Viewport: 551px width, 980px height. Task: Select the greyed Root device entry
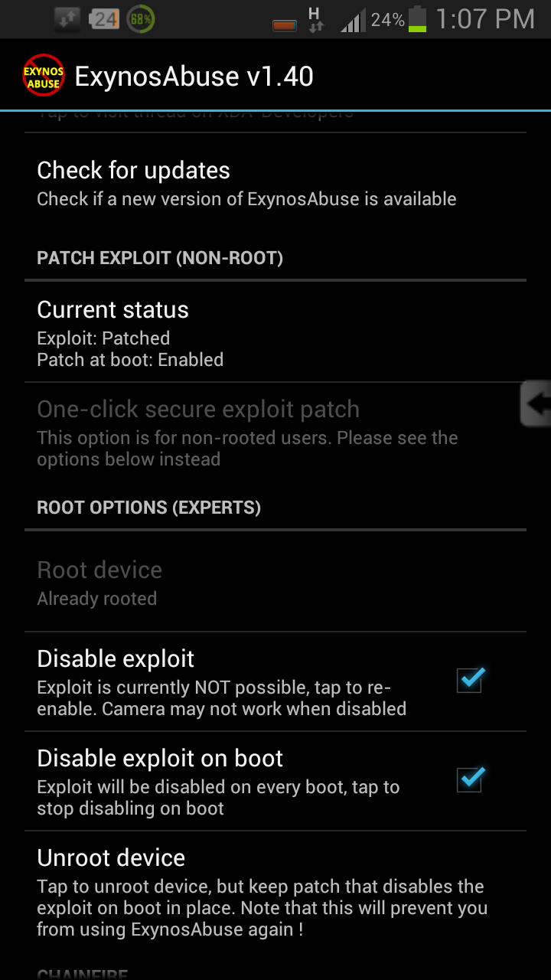coord(275,582)
